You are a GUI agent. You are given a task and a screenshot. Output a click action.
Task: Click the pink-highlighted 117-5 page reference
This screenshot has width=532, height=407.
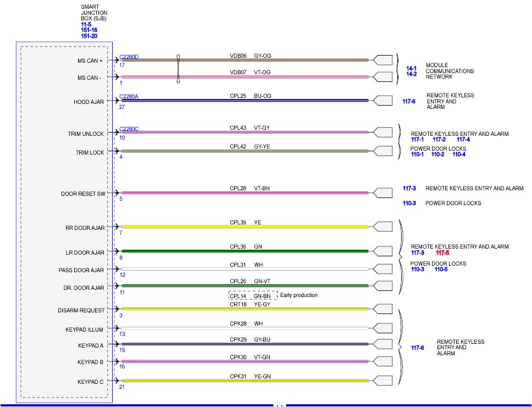point(442,252)
